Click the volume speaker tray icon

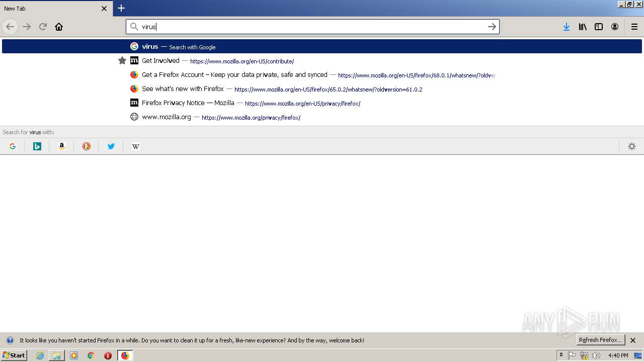[596, 355]
